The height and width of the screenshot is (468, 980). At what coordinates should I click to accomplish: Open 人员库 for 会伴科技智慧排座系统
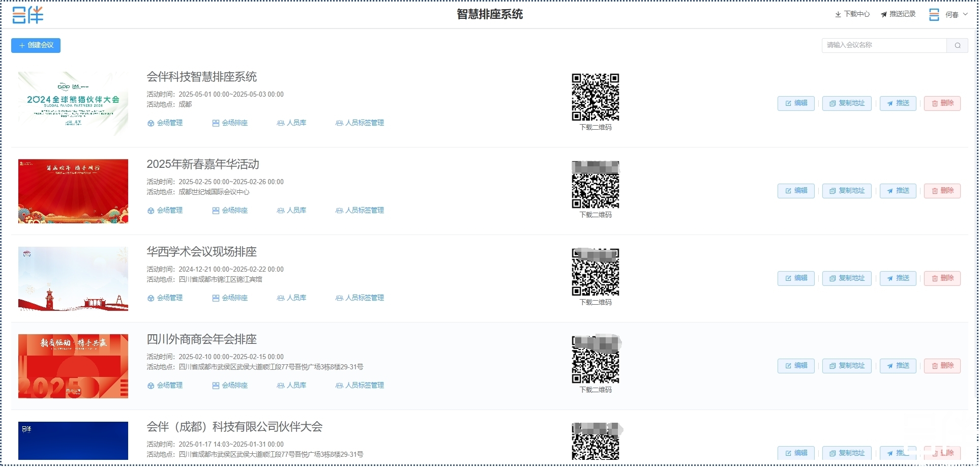click(x=291, y=123)
